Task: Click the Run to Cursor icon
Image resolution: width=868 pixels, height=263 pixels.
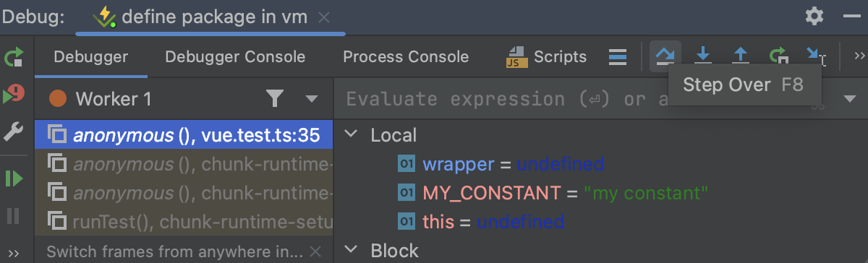Action: pos(816,56)
